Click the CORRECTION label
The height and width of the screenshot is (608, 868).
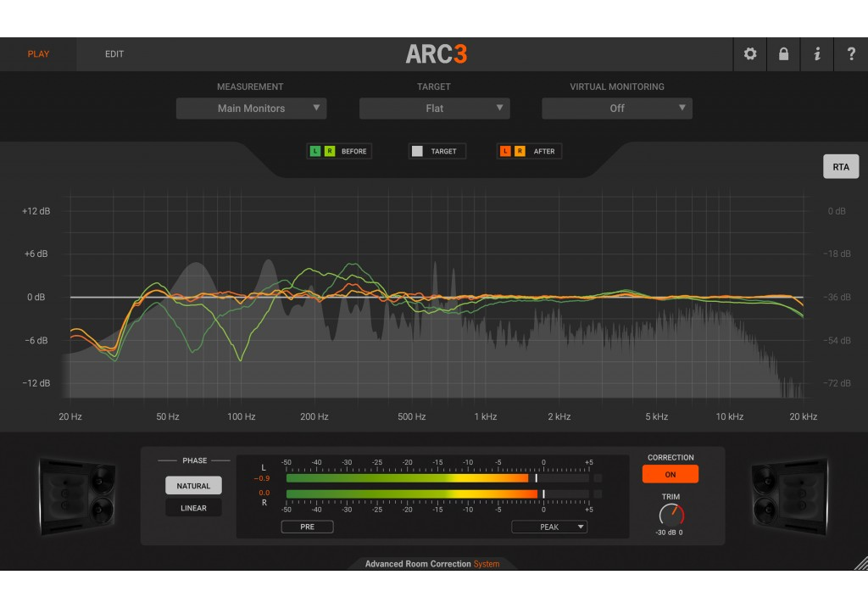pyautogui.click(x=670, y=457)
